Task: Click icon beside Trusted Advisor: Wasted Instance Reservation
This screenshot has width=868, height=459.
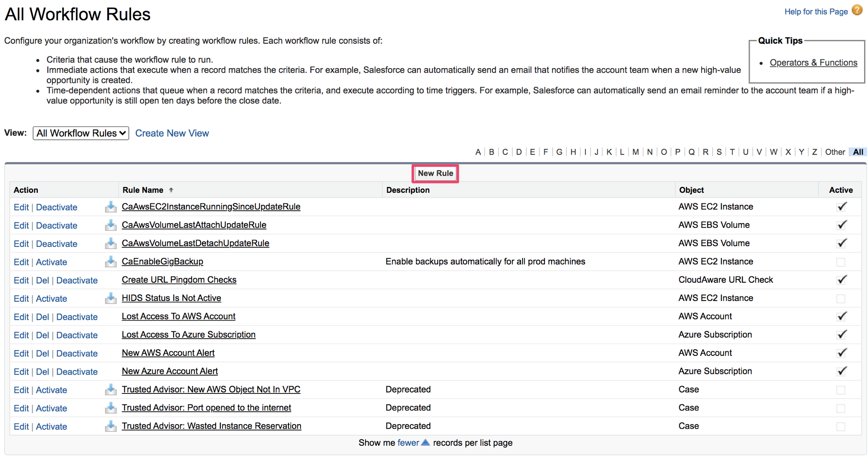Action: tap(111, 426)
